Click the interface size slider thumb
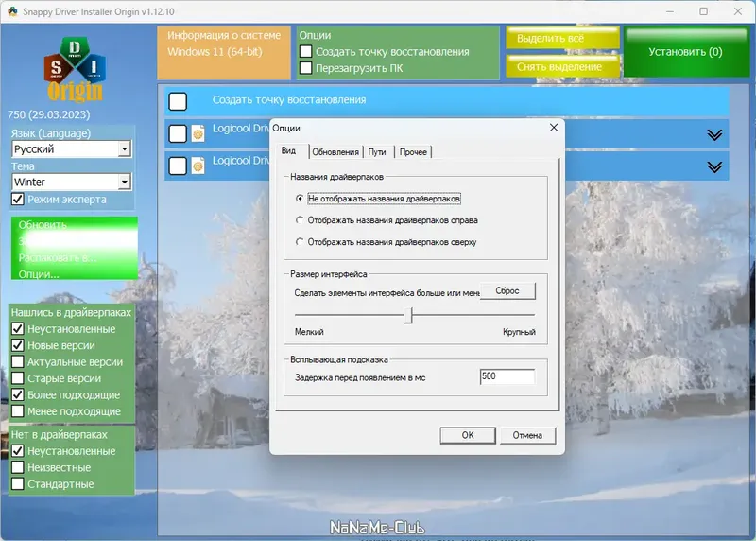756x541 pixels. (408, 316)
